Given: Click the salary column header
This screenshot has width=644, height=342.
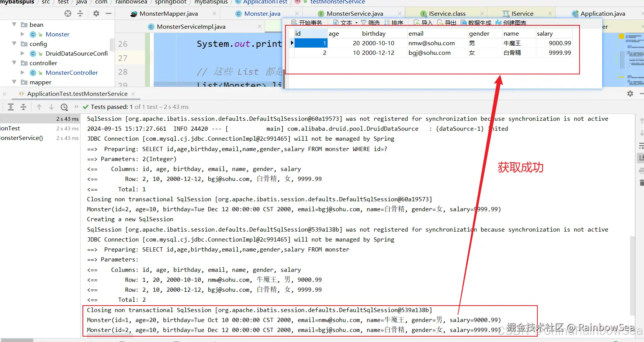Looking at the screenshot, I should (554, 34).
